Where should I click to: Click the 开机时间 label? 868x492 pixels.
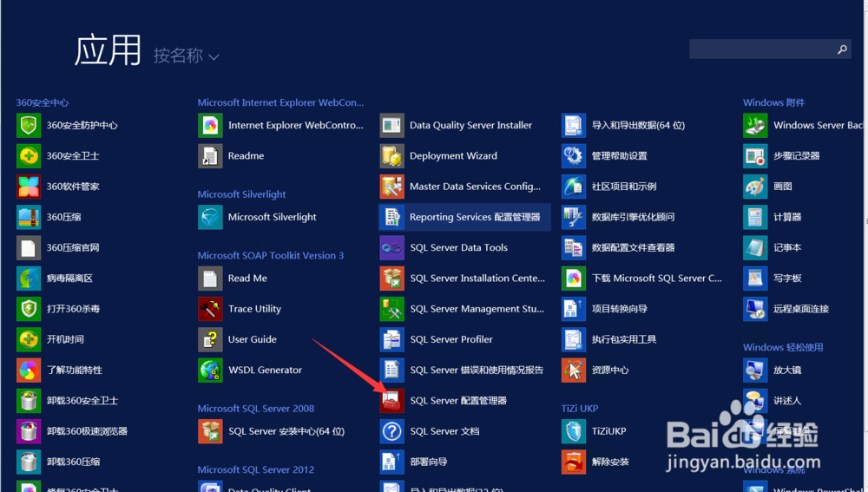click(x=65, y=339)
